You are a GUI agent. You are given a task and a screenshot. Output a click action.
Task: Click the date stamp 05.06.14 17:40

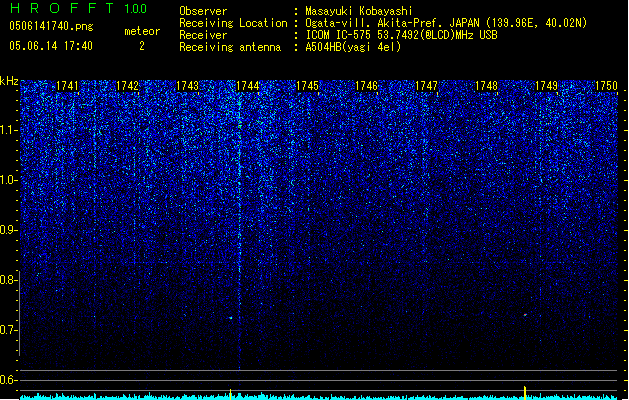(x=51, y=46)
